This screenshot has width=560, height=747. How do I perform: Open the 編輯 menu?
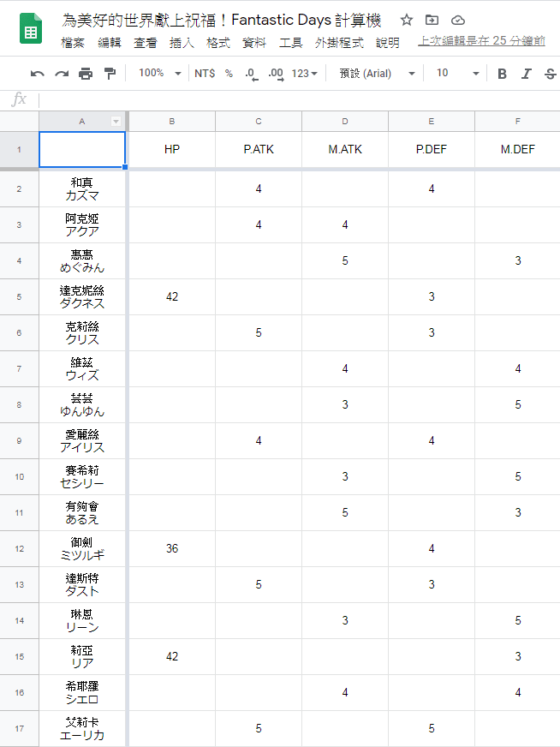pos(110,43)
